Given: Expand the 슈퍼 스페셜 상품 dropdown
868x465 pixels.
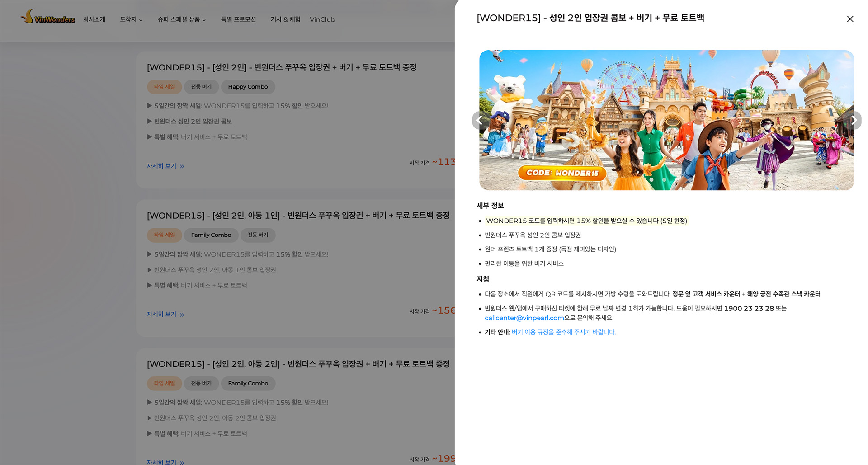Looking at the screenshot, I should pyautogui.click(x=182, y=19).
